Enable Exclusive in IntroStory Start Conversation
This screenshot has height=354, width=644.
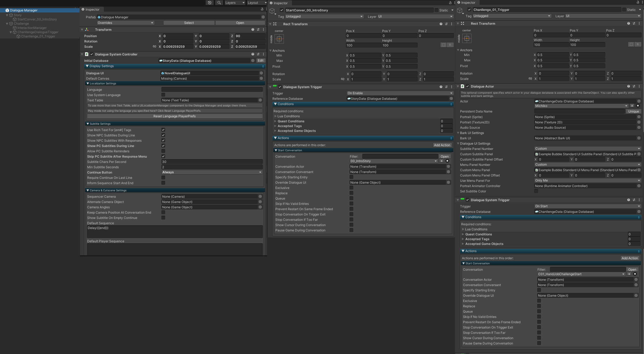coord(351,188)
